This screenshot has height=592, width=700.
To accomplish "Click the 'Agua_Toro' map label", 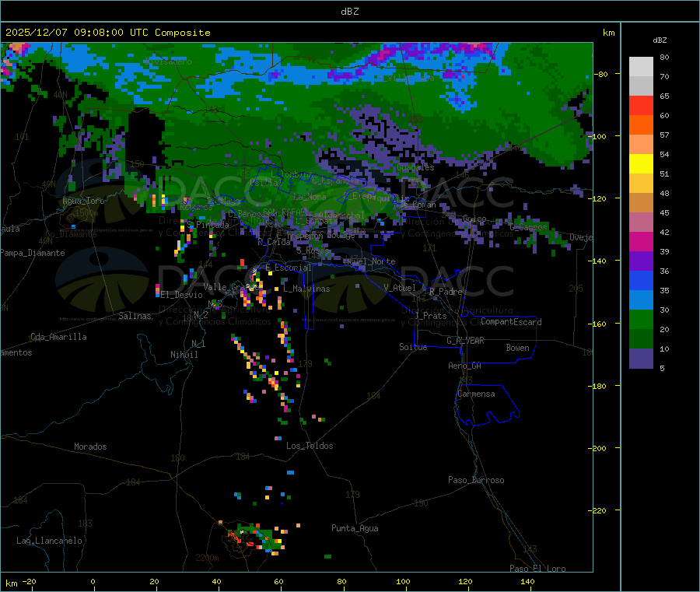I will 83,201.
